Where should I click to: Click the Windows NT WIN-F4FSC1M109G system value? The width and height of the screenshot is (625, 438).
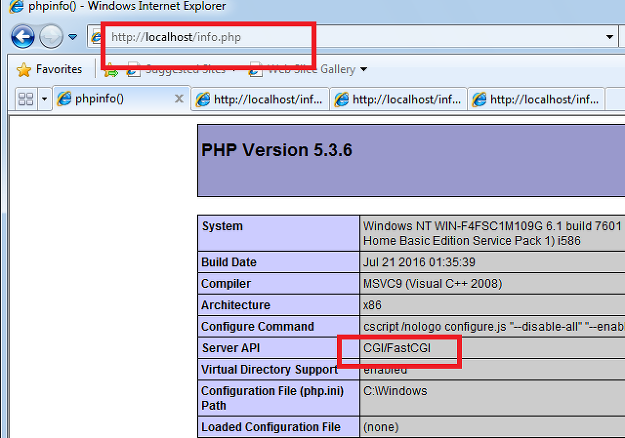point(492,233)
